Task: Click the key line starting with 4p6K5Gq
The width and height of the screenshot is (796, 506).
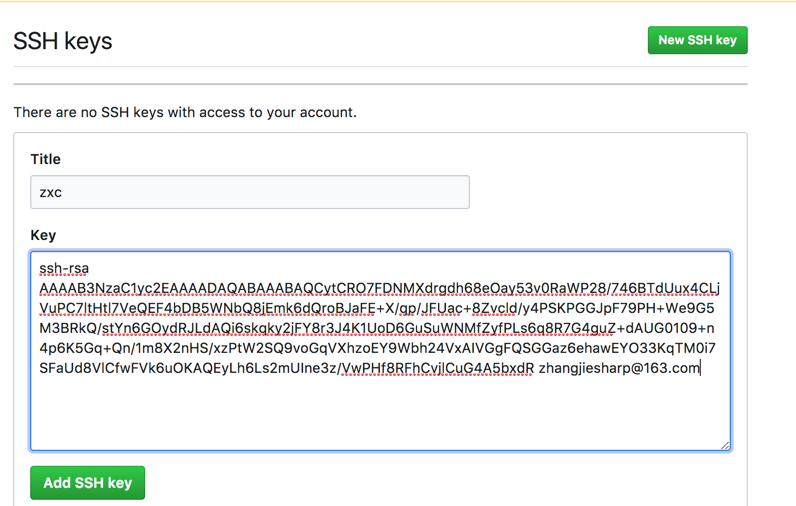Action: [377, 348]
